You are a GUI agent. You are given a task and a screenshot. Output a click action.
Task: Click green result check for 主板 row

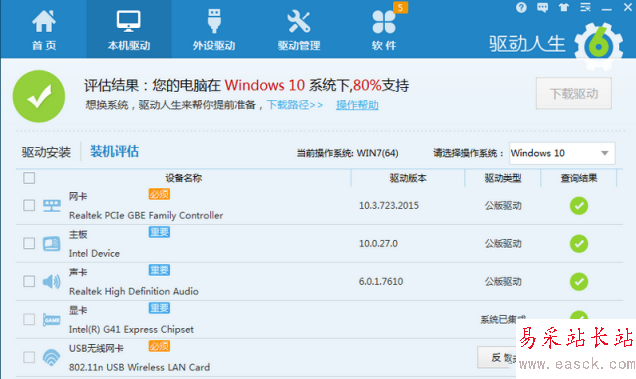click(x=579, y=243)
